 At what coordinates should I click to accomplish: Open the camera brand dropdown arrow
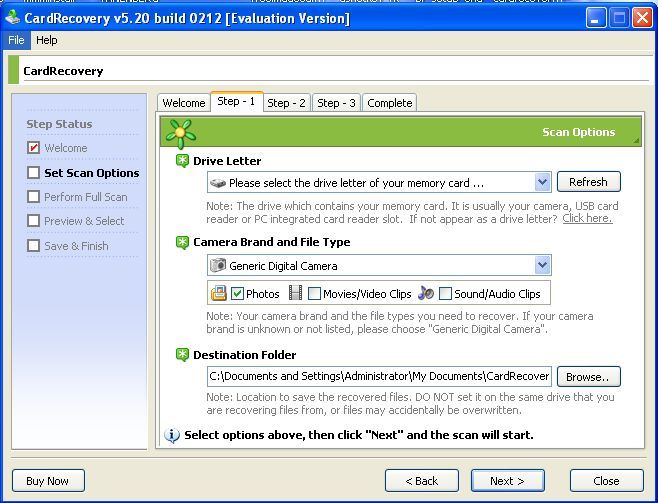point(543,265)
